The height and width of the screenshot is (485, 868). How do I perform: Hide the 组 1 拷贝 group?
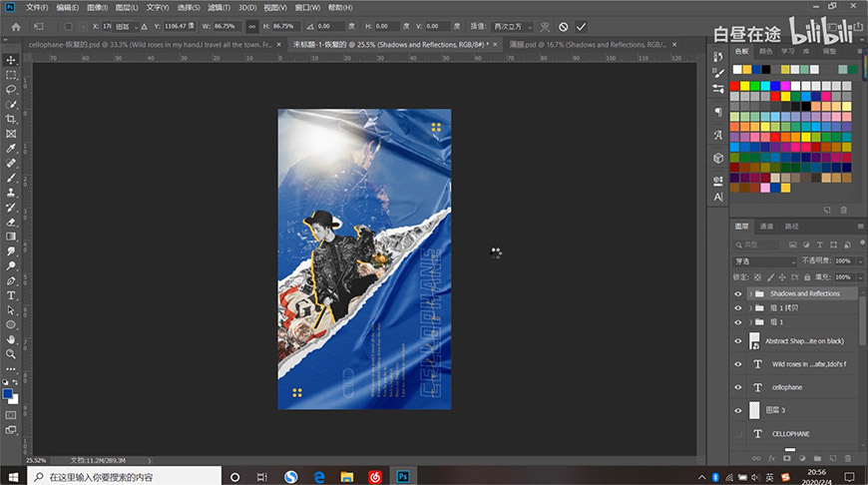click(x=738, y=307)
